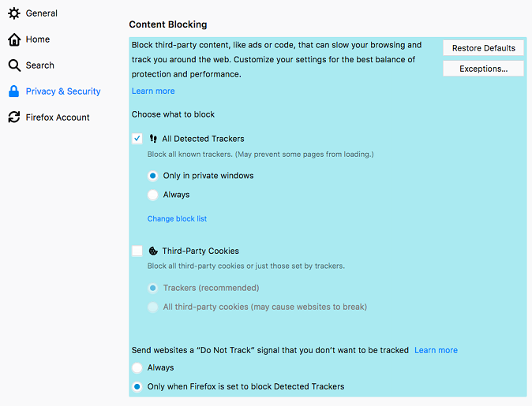Screen dimensions: 532x406
Task: Switch to the Search settings tab
Action: point(39,65)
